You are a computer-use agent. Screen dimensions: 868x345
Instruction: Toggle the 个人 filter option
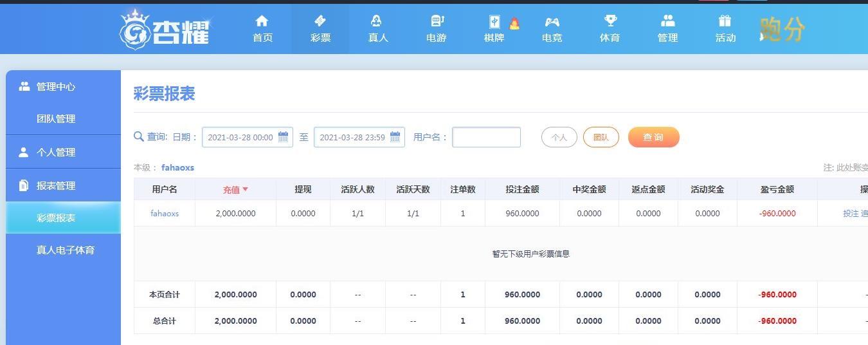559,137
